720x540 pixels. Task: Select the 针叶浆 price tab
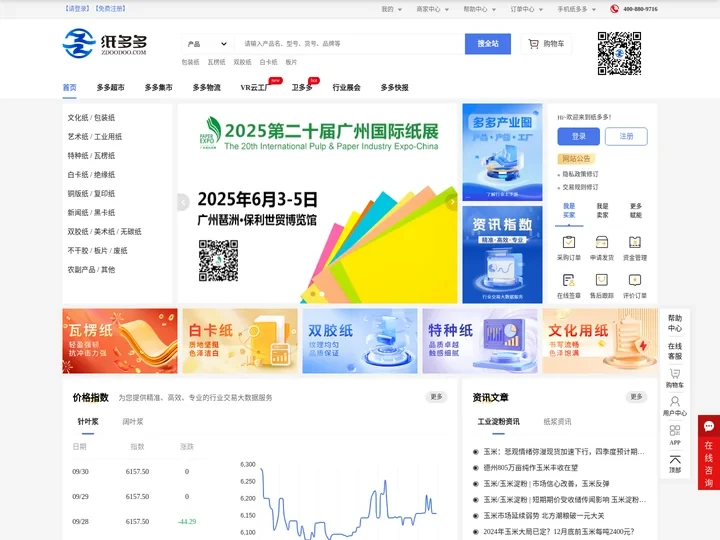click(x=88, y=422)
